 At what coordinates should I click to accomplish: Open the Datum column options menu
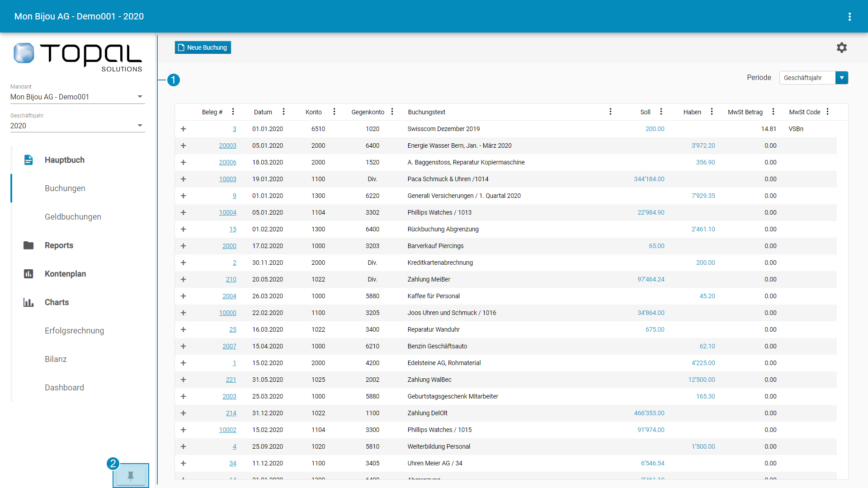[283, 112]
